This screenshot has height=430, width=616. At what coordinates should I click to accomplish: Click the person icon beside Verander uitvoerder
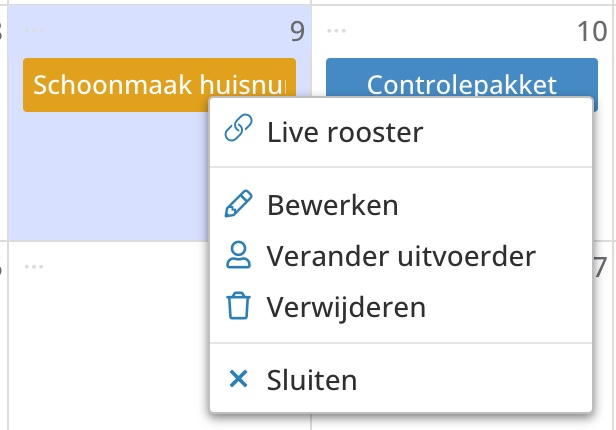pos(238,256)
